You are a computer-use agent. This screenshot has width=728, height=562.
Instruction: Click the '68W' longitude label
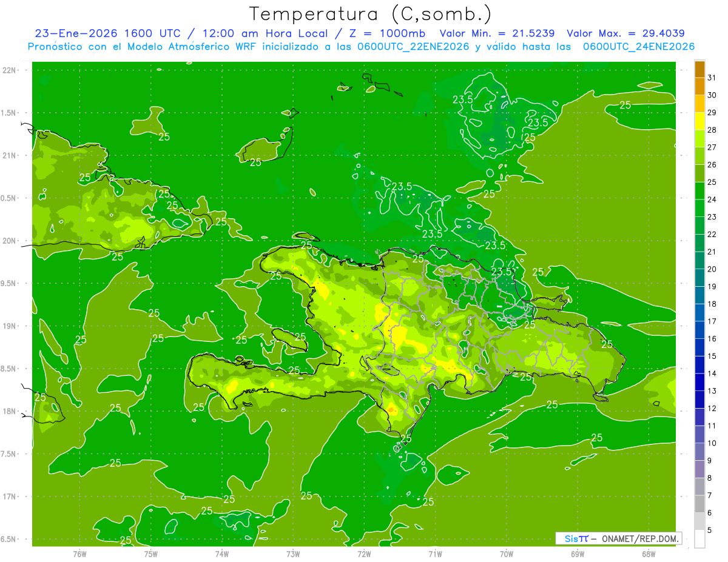(649, 554)
